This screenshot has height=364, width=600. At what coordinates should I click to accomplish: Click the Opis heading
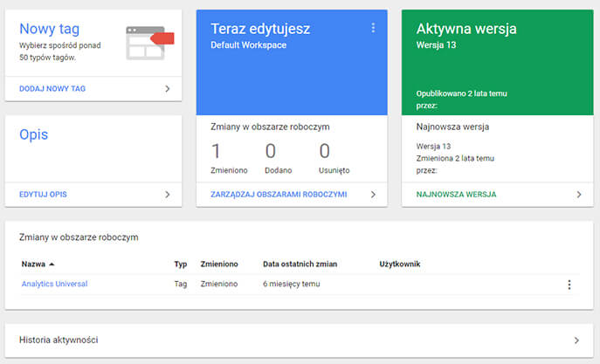click(34, 134)
